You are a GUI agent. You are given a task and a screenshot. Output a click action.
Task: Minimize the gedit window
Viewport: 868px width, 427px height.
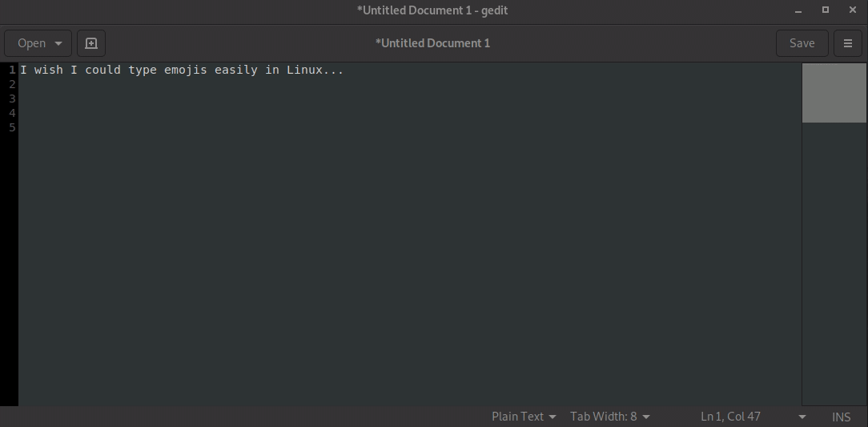(x=798, y=10)
